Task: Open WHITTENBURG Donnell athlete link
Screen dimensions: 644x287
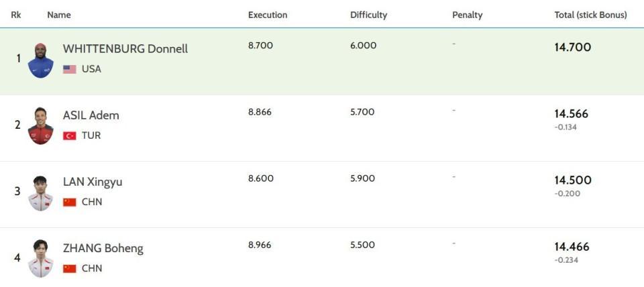Action: click(125, 49)
